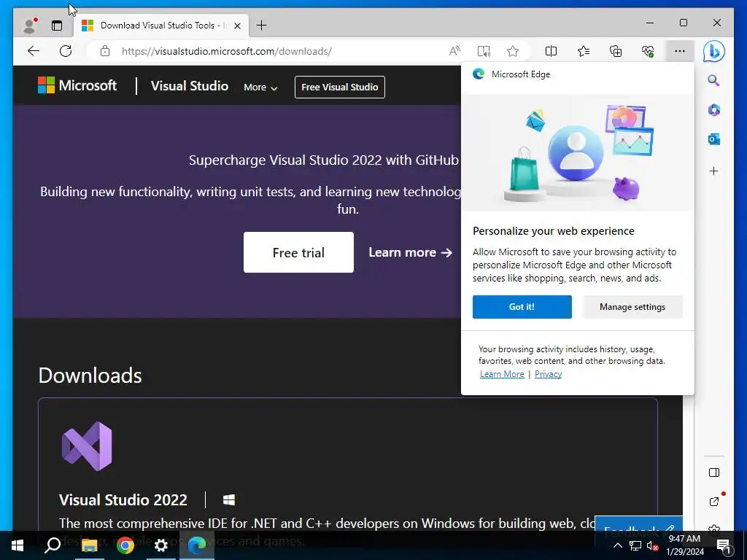The width and height of the screenshot is (747, 560).
Task: Open link in external window sidebar icon
Action: (713, 501)
